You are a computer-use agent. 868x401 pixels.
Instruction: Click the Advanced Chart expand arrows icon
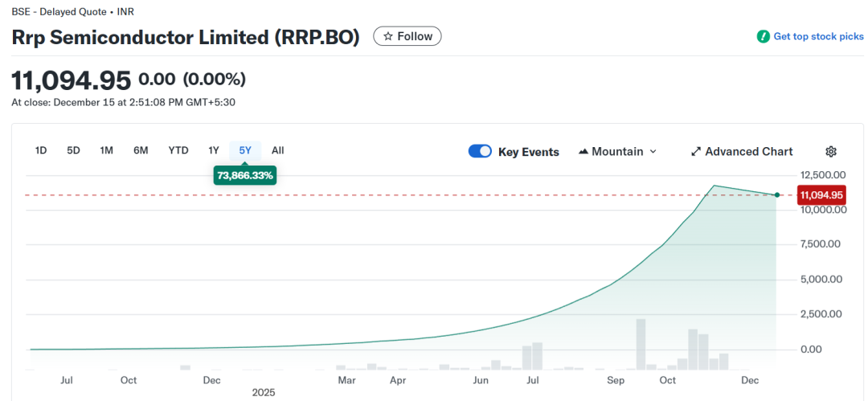pyautogui.click(x=696, y=152)
